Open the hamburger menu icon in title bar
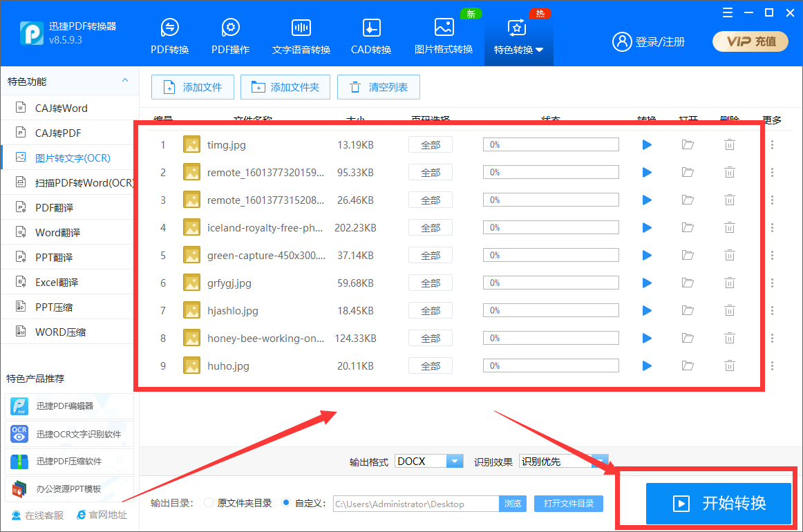This screenshot has height=532, width=803. [x=727, y=13]
